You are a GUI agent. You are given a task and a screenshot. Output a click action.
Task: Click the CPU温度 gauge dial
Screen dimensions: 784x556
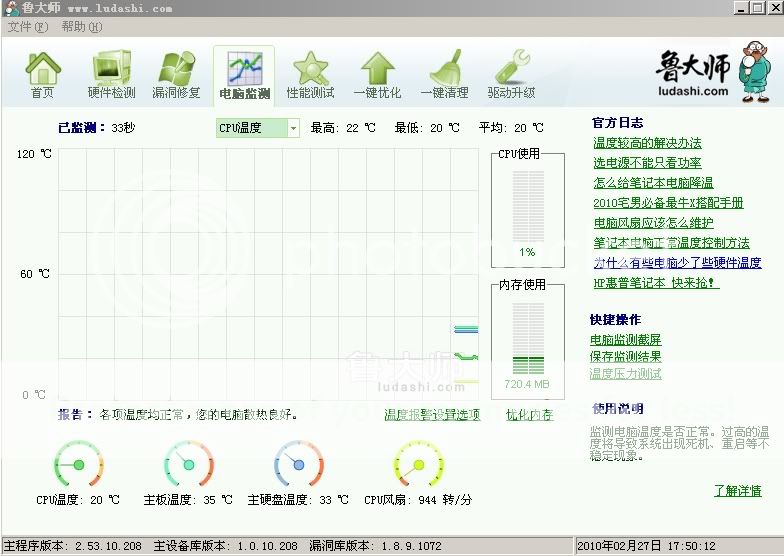pos(77,465)
